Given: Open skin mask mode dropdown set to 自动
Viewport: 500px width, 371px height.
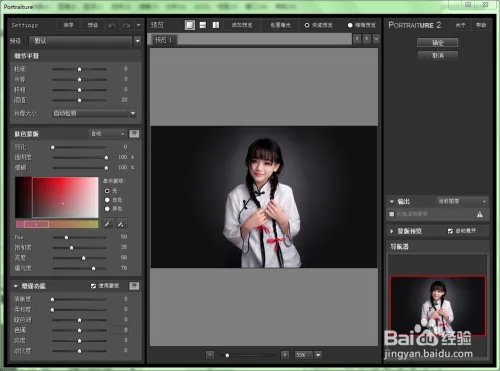Looking at the screenshot, I should point(107,134).
